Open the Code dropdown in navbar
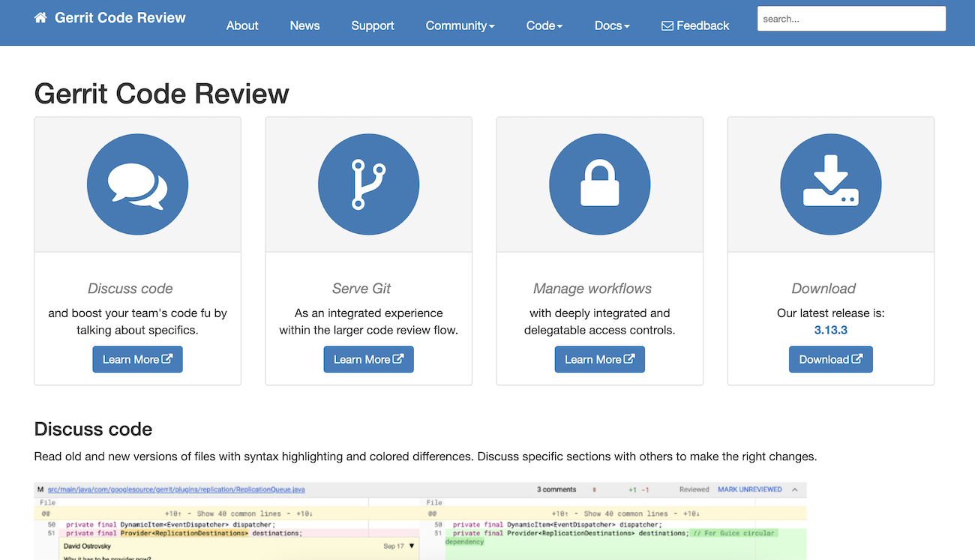Screen dimensions: 975x560 (544, 25)
